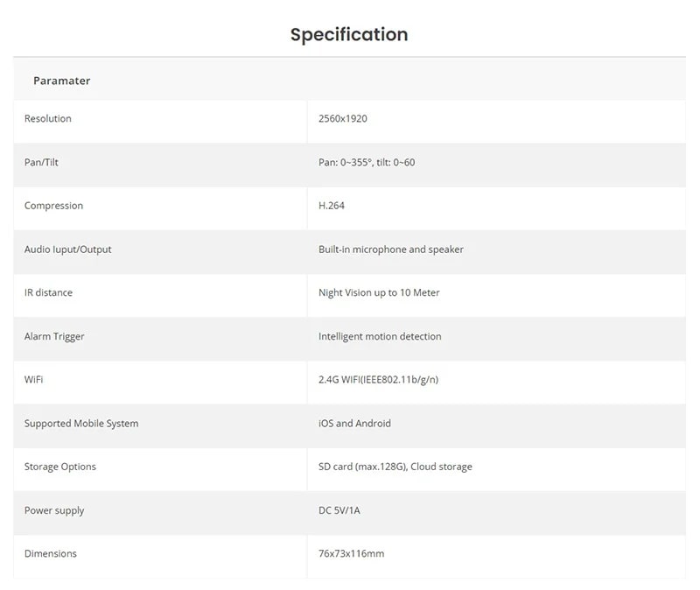Click the Specification heading
700x590 pixels.
point(349,35)
